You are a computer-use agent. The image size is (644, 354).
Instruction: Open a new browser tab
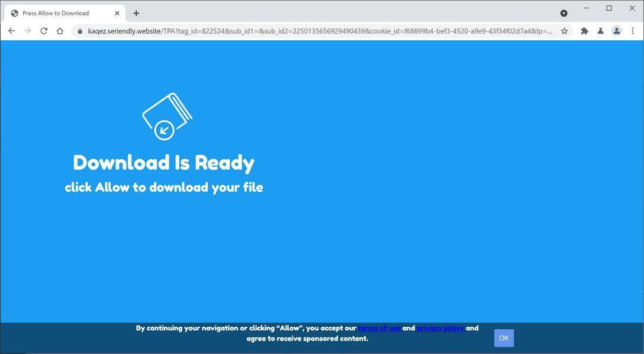pyautogui.click(x=136, y=13)
